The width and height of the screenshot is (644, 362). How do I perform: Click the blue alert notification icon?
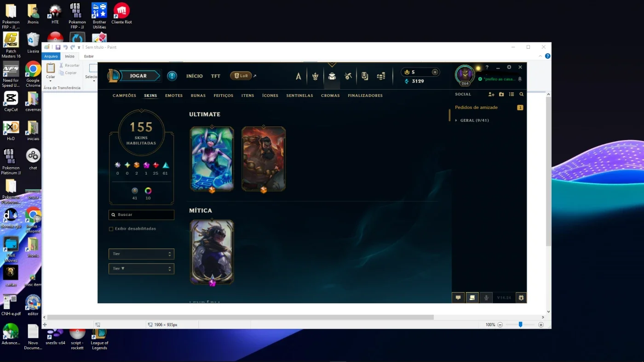[172, 76]
